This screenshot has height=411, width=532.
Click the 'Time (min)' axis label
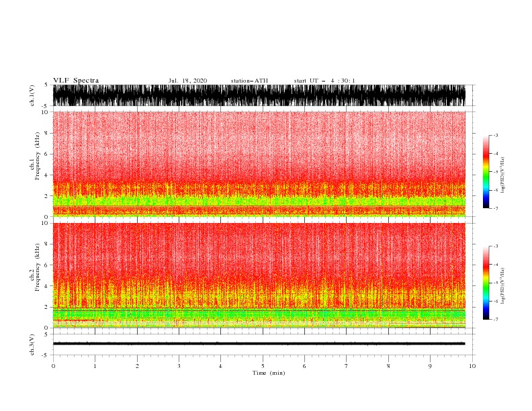269,373
